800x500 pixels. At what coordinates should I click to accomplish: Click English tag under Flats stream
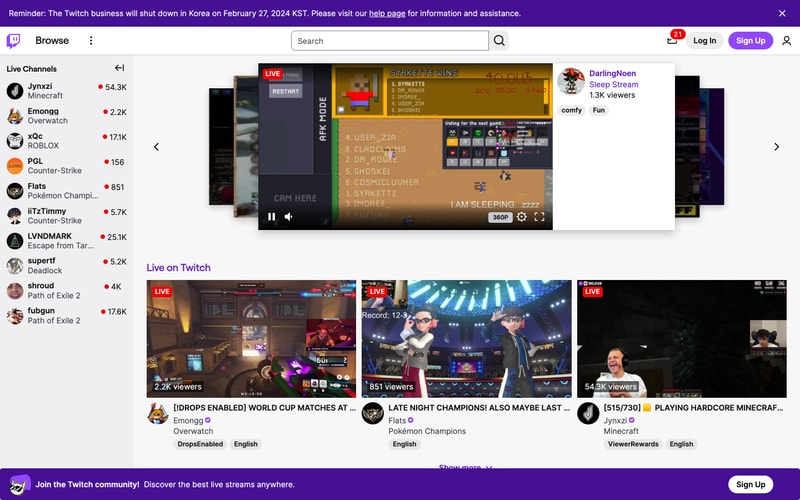pyautogui.click(x=404, y=444)
